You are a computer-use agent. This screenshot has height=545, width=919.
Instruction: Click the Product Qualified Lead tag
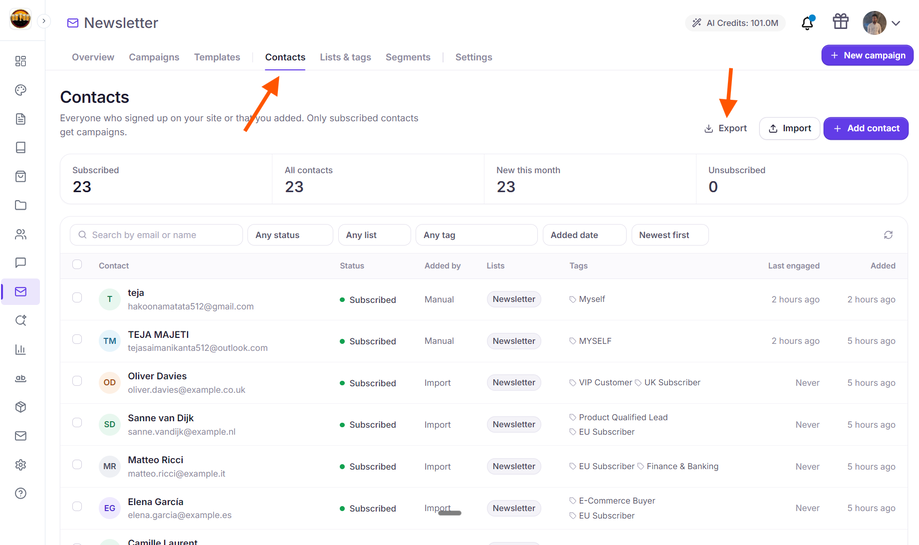[618, 417]
